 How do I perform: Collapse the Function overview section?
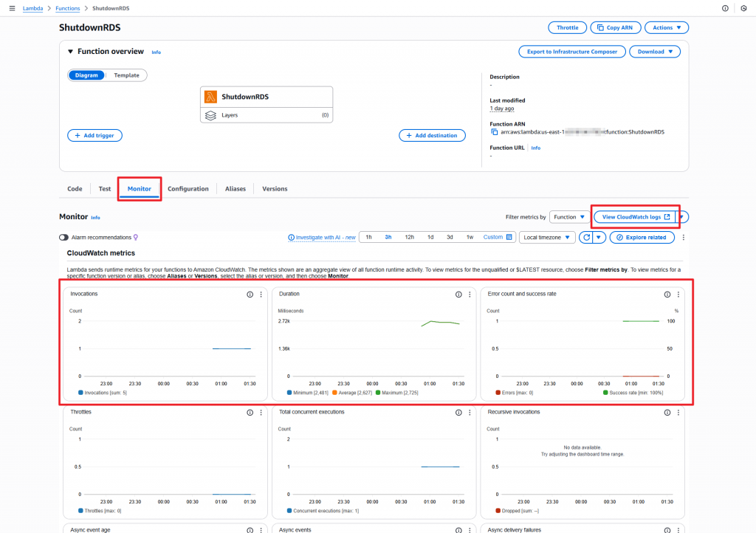point(70,52)
